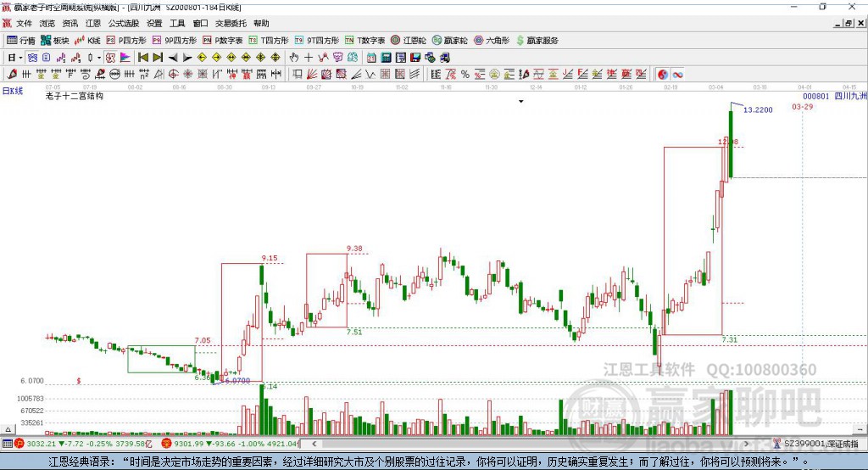Open the T数字表 time table

coord(364,41)
